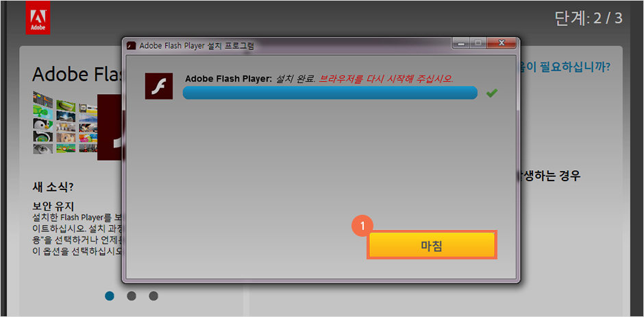The height and width of the screenshot is (317, 644).
Task: Click the 설치 완료 status text
Action: tap(296, 79)
